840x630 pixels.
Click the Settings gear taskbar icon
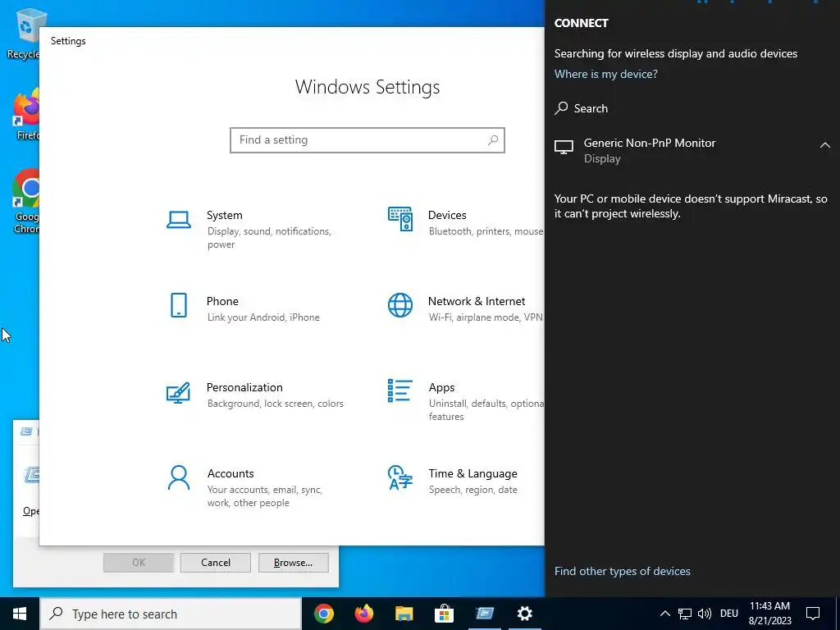[524, 614]
